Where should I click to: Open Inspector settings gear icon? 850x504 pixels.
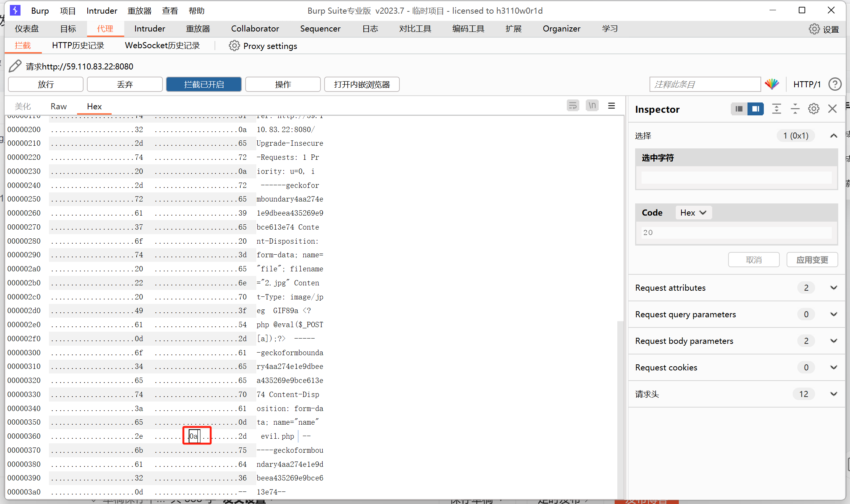click(x=814, y=109)
